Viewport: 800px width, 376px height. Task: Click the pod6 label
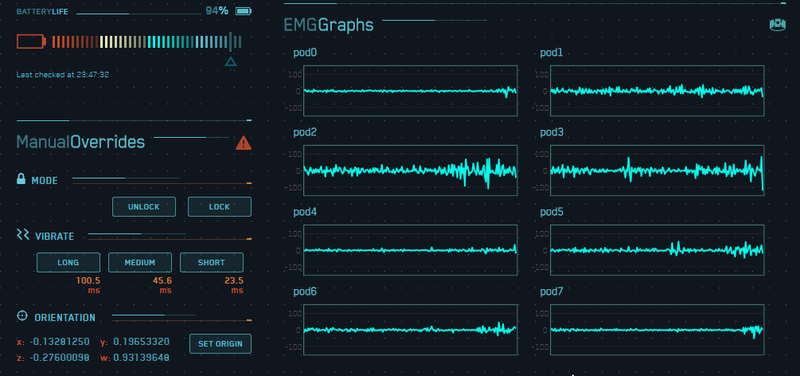click(x=305, y=292)
